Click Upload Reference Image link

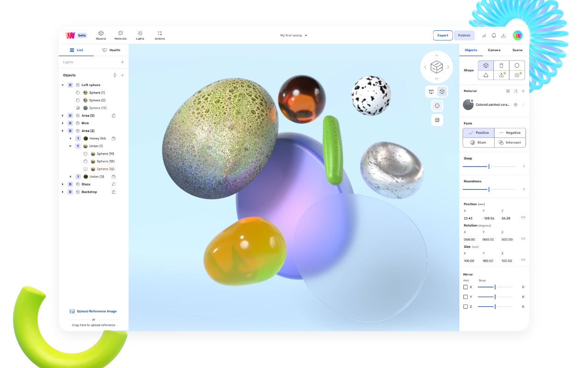(93, 311)
